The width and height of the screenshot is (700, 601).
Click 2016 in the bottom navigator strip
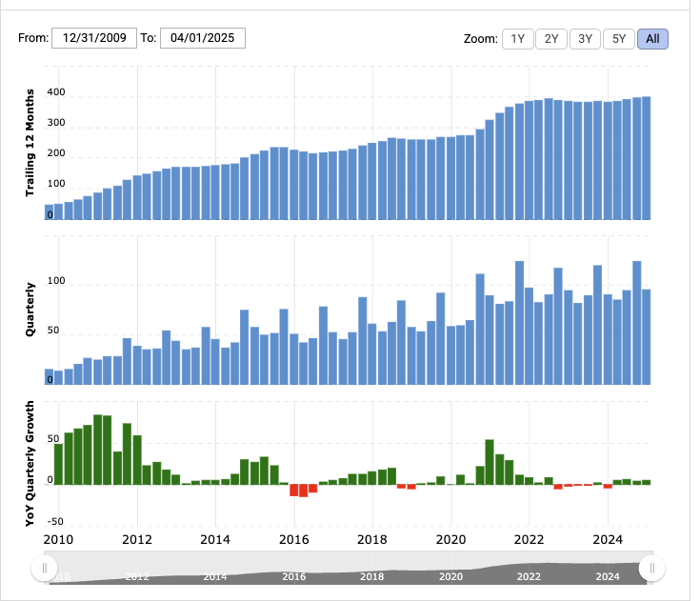[x=293, y=576]
